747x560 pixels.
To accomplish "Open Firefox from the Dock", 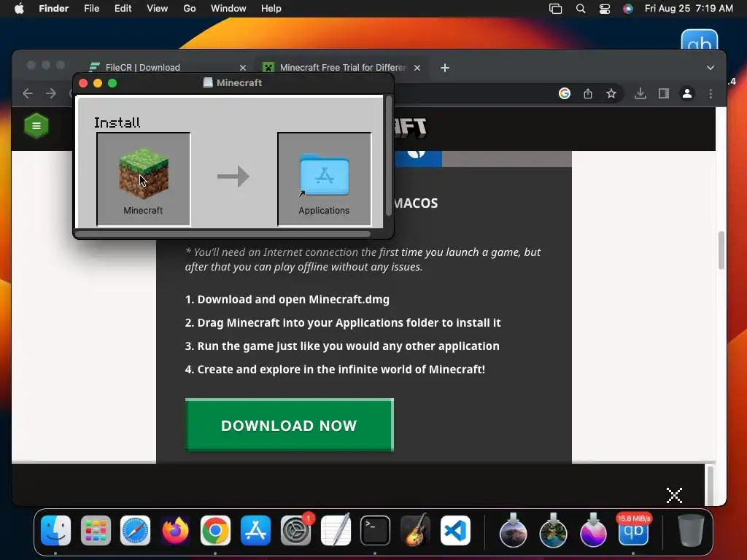I will tap(175, 531).
